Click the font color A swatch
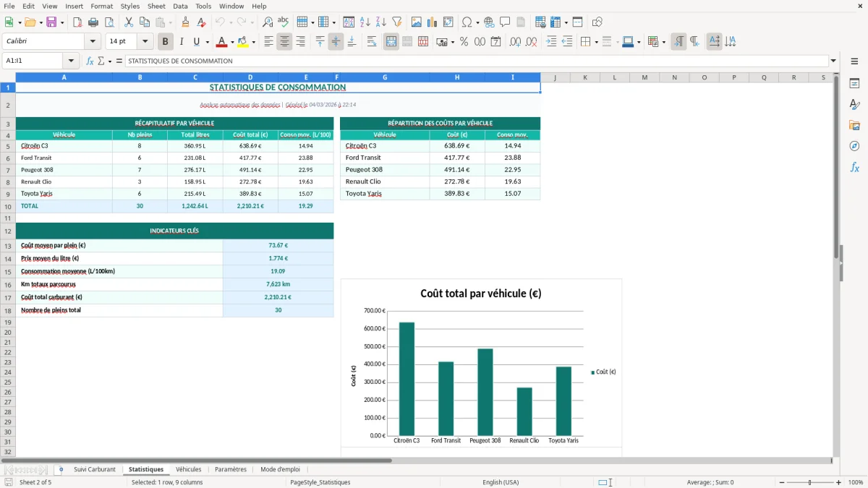The height and width of the screenshot is (488, 868). tap(222, 42)
